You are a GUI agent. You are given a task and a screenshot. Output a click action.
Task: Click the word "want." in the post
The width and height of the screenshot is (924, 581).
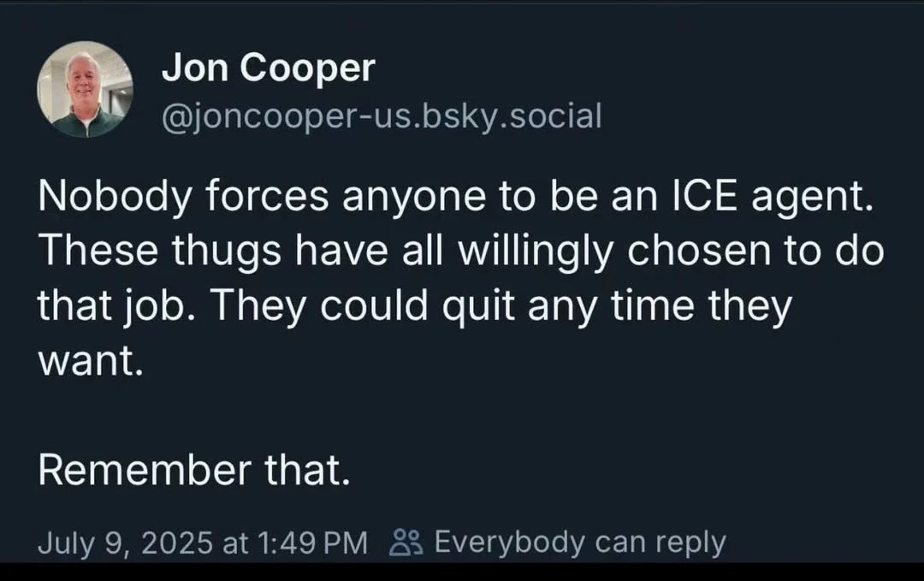click(x=86, y=360)
